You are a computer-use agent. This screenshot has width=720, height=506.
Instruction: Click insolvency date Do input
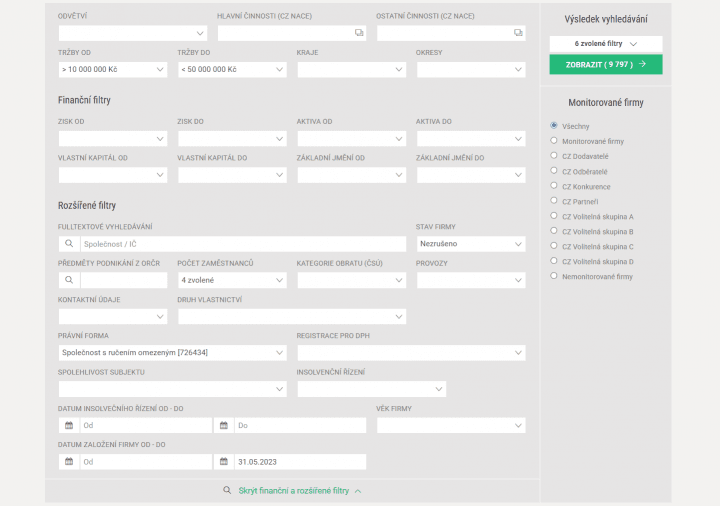click(x=300, y=425)
